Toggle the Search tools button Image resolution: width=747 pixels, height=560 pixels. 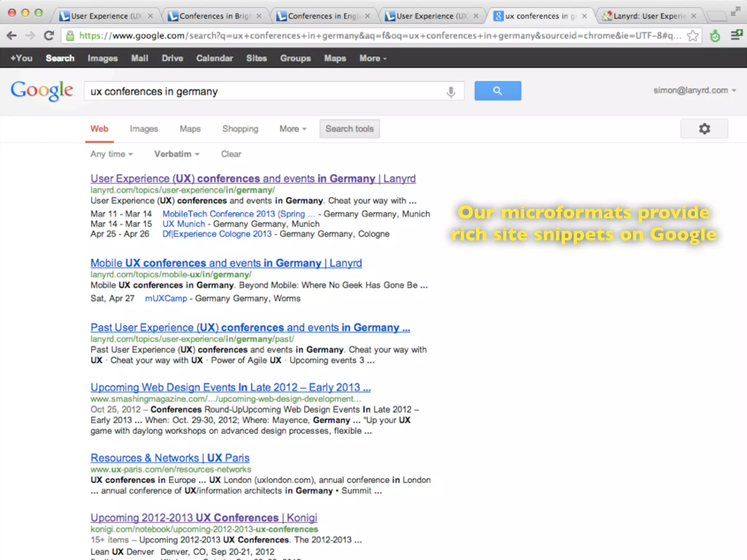349,129
